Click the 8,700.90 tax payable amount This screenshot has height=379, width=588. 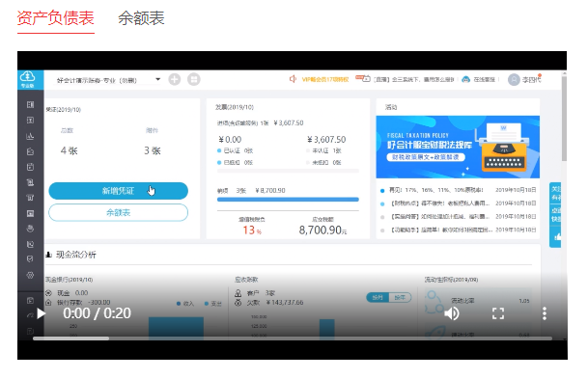(x=322, y=230)
